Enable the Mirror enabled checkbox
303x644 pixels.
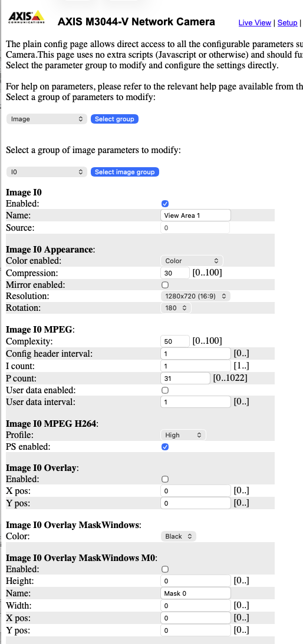165,285
